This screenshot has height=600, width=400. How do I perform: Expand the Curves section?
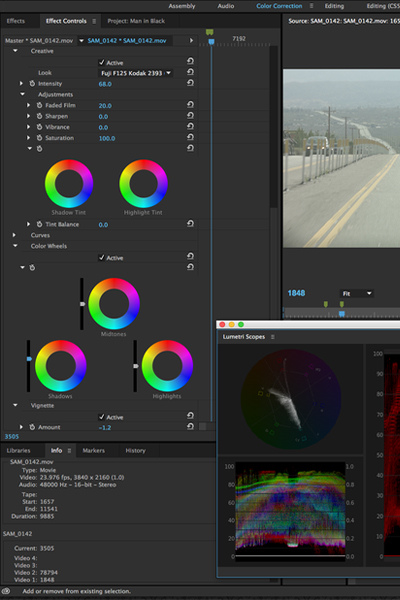(x=14, y=235)
